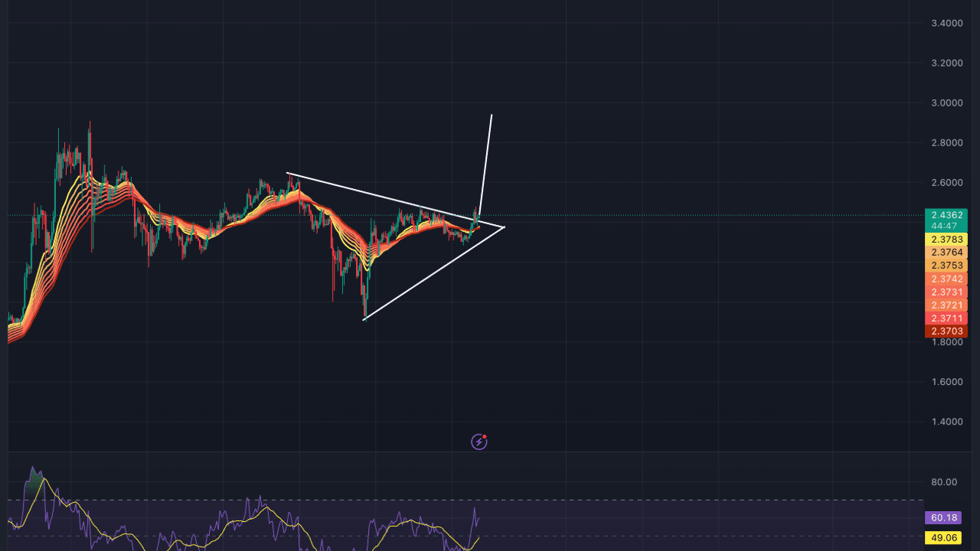
Task: Select the EMA value label 2.3764
Action: point(946,253)
